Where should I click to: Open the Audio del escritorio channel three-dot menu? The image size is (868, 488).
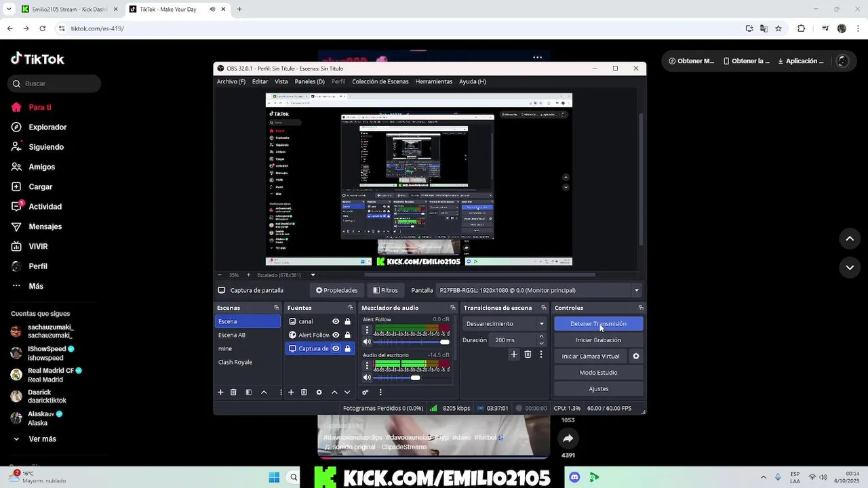[368, 366]
